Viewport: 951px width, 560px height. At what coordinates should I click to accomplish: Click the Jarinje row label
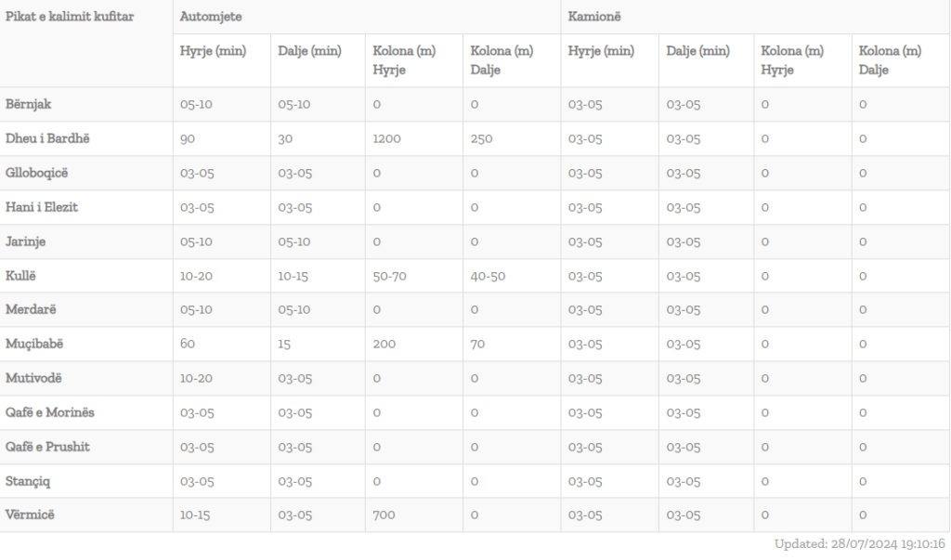click(x=25, y=241)
